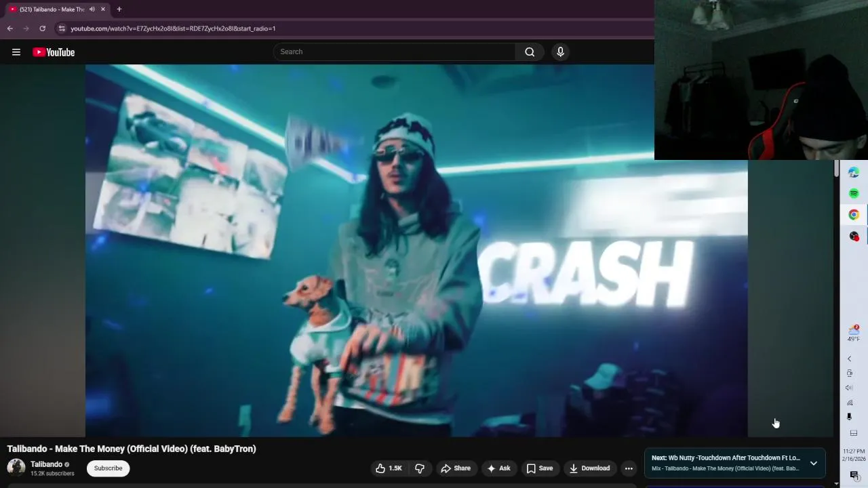
Task: Click the Mix - Talibando playlist subtitle
Action: pos(725,468)
